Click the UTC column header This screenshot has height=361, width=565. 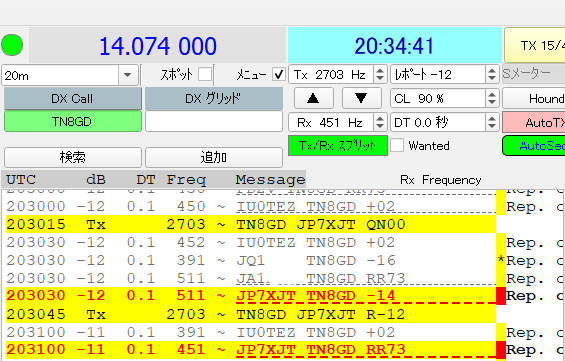click(21, 179)
